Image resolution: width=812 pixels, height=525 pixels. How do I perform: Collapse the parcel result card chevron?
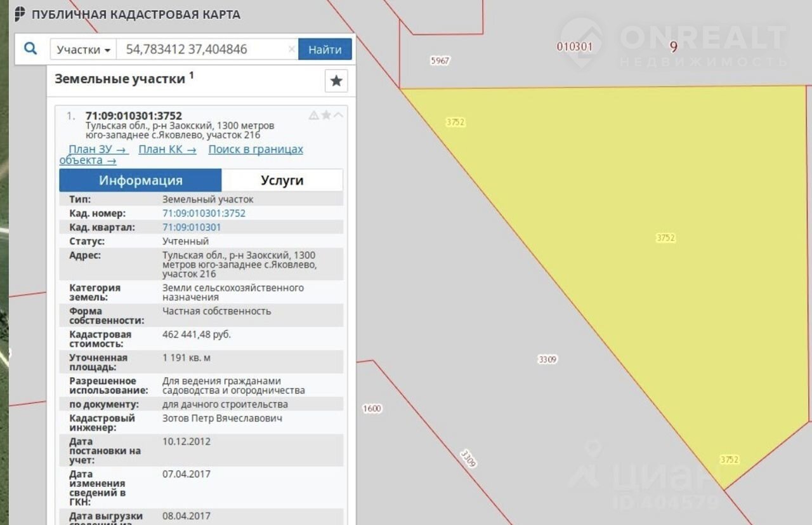click(339, 115)
